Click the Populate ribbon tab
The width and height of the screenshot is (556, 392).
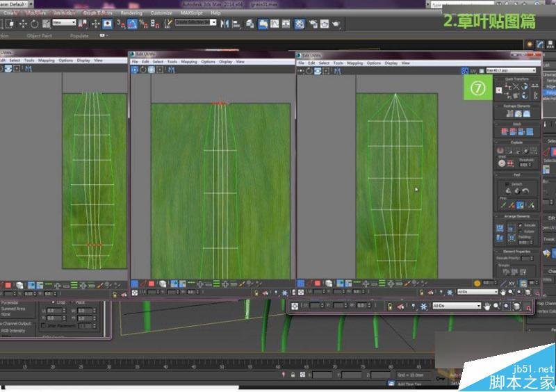(79, 36)
